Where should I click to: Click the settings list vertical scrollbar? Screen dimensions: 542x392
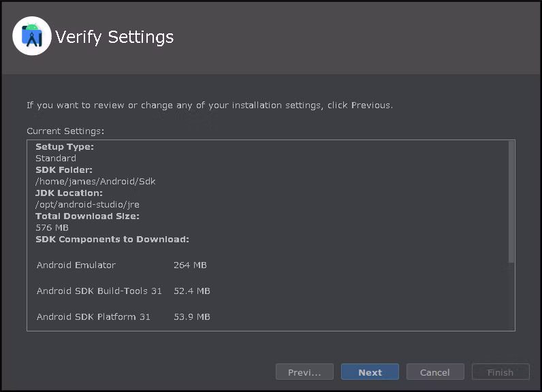pos(511,201)
